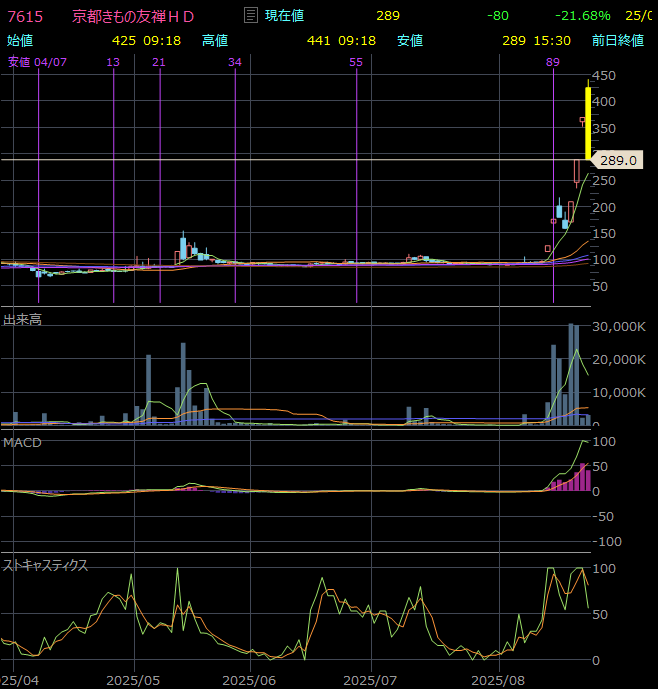
Task: Click the 前日終値 label in the header
Action: (x=617, y=40)
